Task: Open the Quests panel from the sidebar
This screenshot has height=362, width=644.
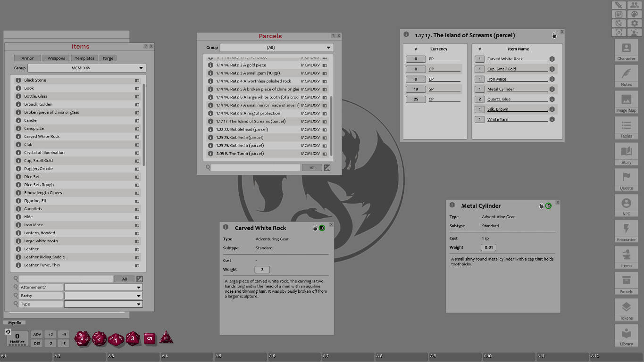Action: point(626,179)
